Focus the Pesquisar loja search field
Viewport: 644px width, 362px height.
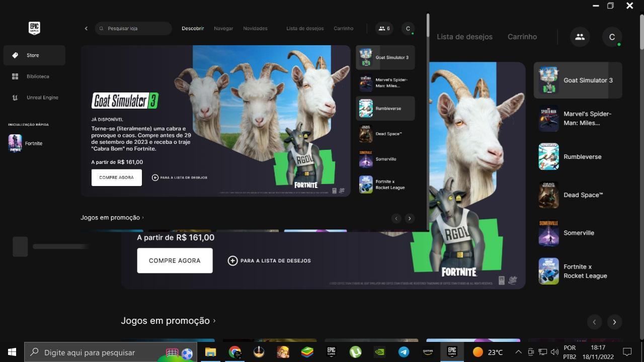[x=133, y=29]
